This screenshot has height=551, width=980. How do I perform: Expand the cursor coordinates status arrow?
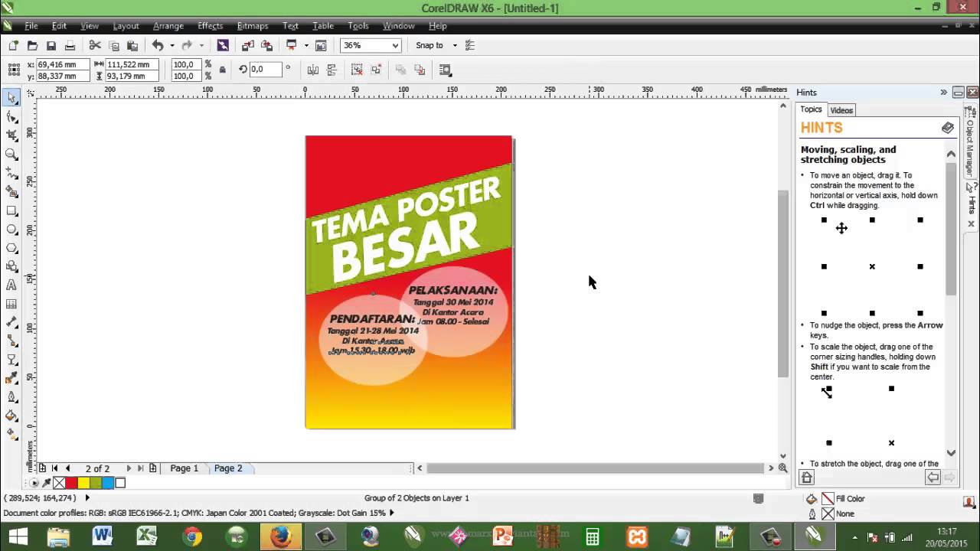click(87, 497)
